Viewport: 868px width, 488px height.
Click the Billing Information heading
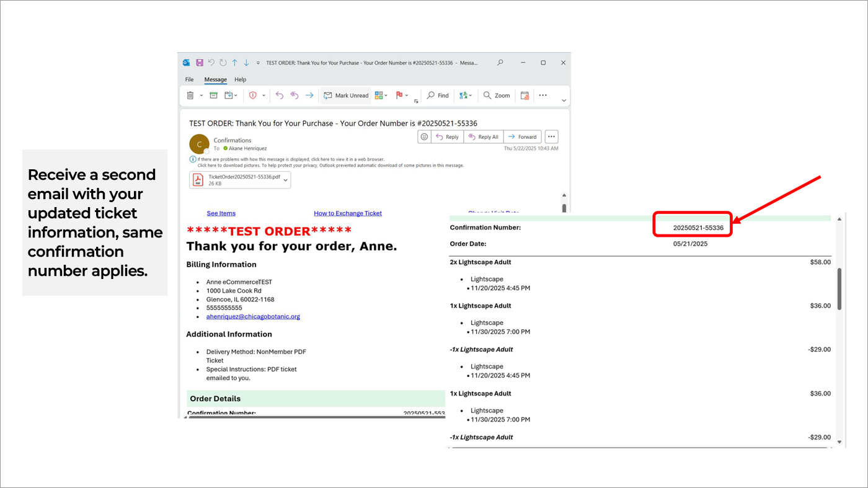[221, 264]
